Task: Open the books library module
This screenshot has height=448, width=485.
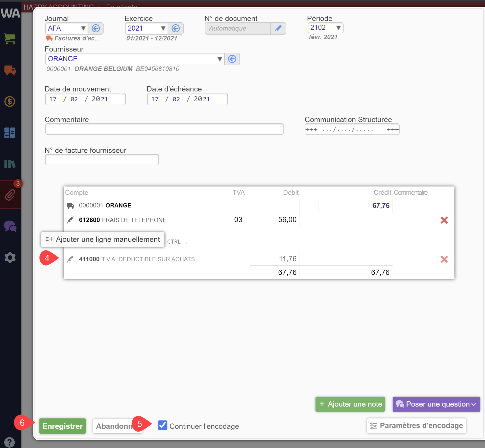Action: [10, 164]
